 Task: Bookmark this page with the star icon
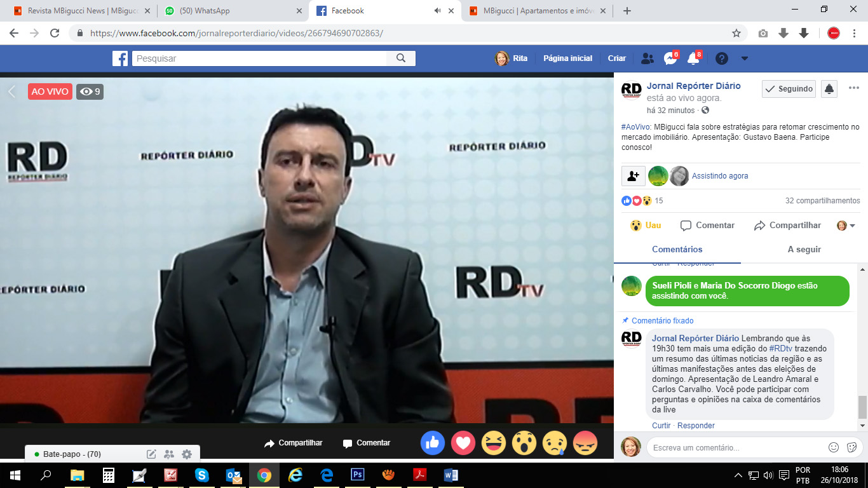(736, 33)
